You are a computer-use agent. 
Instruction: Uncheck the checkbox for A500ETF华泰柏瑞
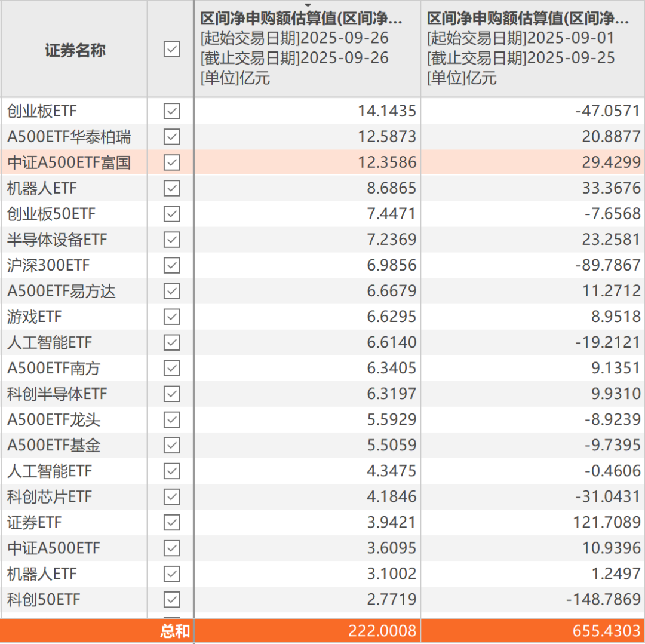[171, 137]
